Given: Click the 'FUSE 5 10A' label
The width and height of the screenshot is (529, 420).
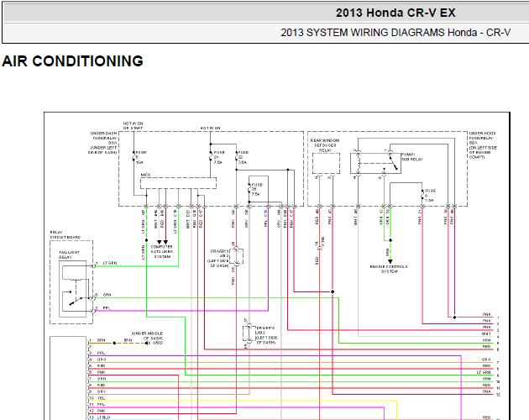Looking at the screenshot, I should (x=141, y=157).
